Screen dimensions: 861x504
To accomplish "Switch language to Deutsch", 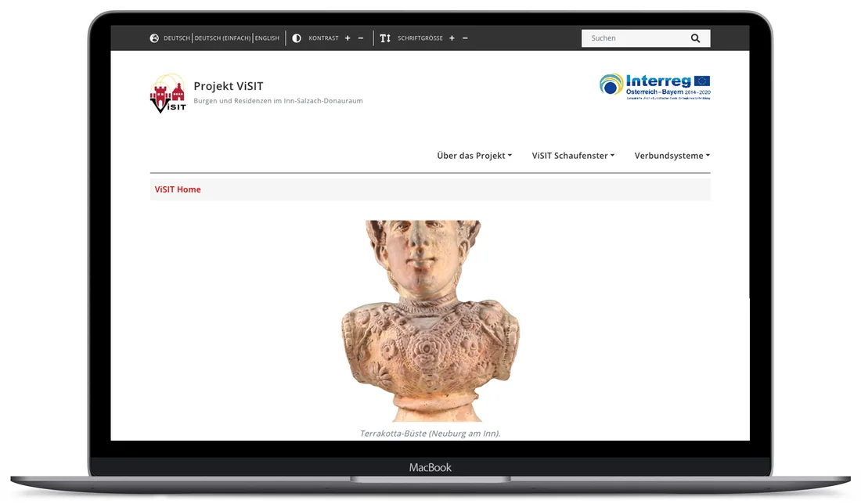I will 177,38.
